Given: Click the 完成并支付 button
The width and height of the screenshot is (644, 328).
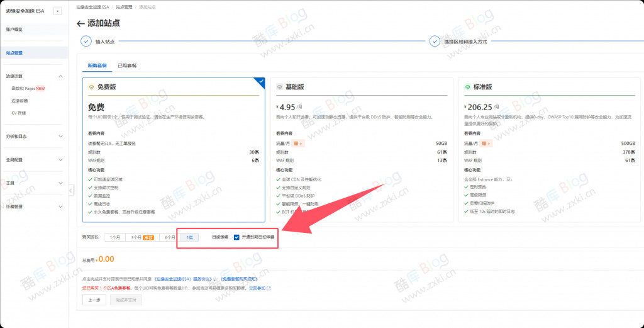Looking at the screenshot, I should coord(126,300).
